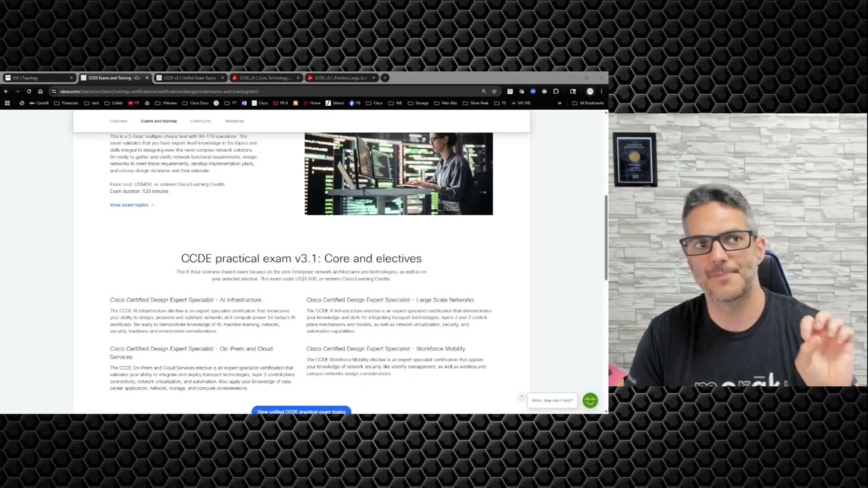Click the 'Exam cost: US$450' line
The height and width of the screenshot is (488, 868).
tap(167, 184)
